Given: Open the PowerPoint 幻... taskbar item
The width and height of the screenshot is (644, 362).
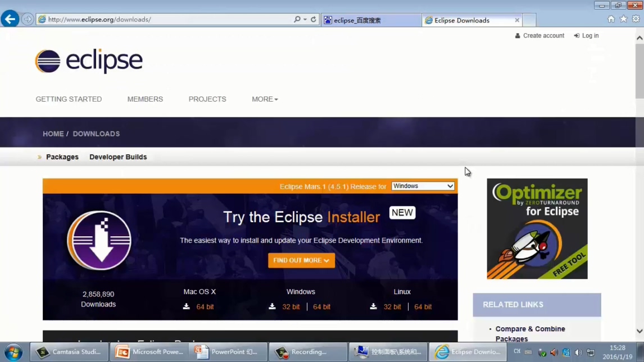Looking at the screenshot, I should point(228,352).
